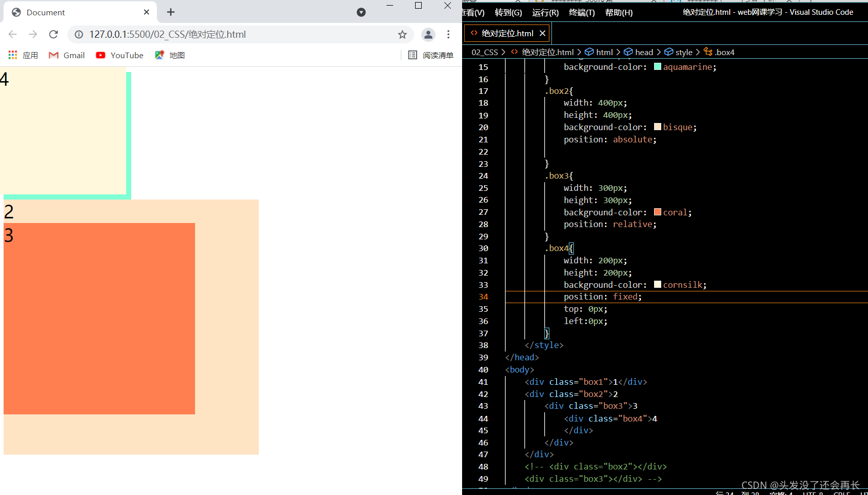
Task: Click html element in the breadcrumb
Action: [605, 52]
